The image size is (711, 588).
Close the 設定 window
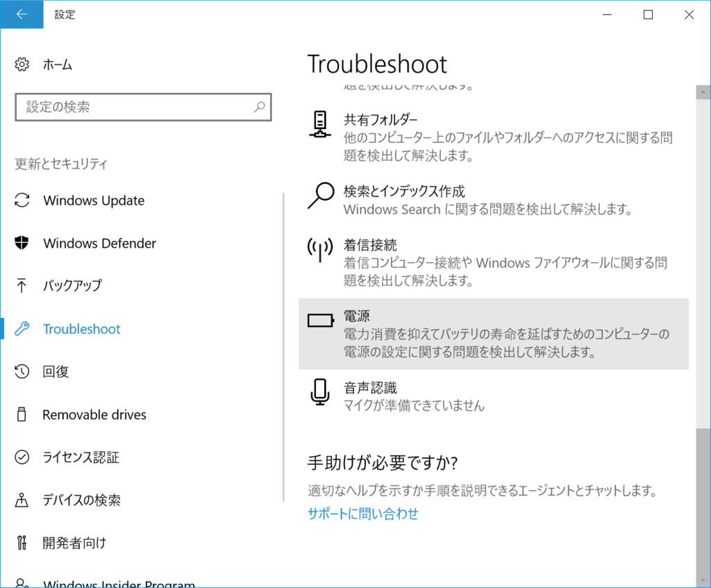pyautogui.click(x=689, y=15)
